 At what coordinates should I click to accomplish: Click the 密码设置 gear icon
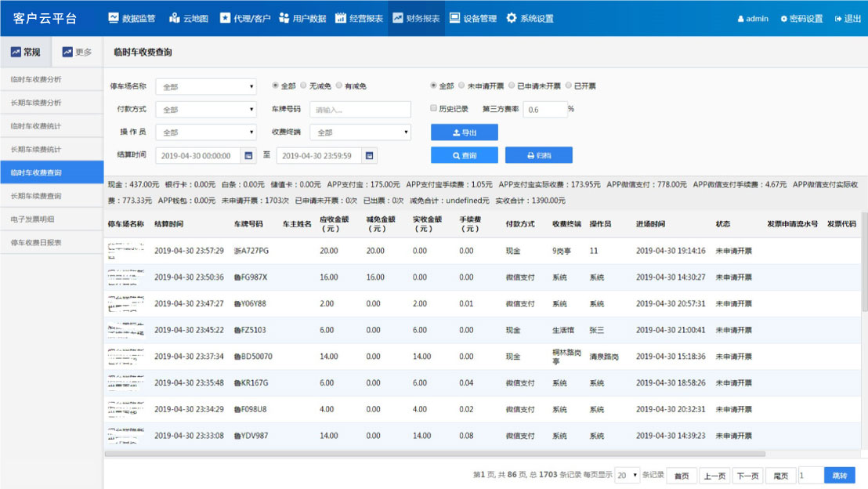(x=784, y=19)
